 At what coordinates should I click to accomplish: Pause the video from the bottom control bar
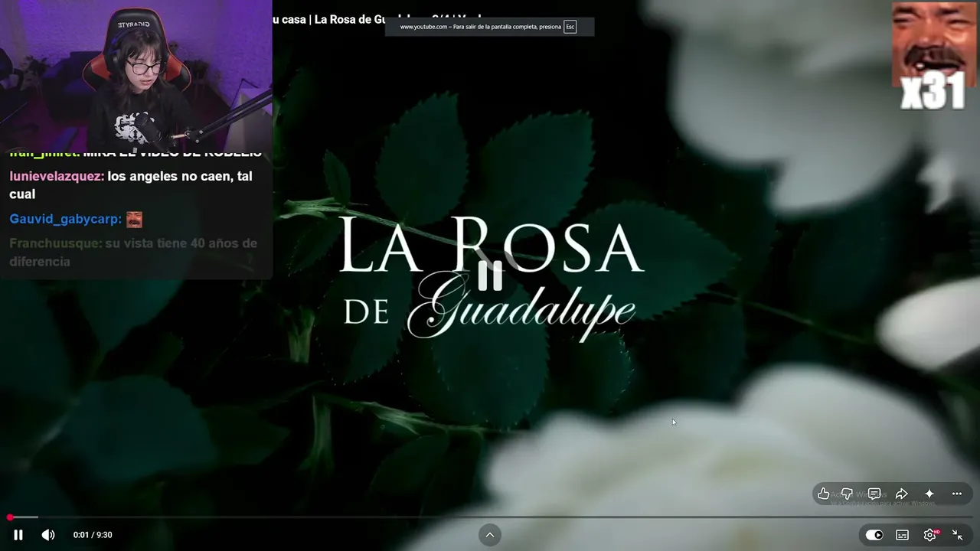(x=18, y=535)
